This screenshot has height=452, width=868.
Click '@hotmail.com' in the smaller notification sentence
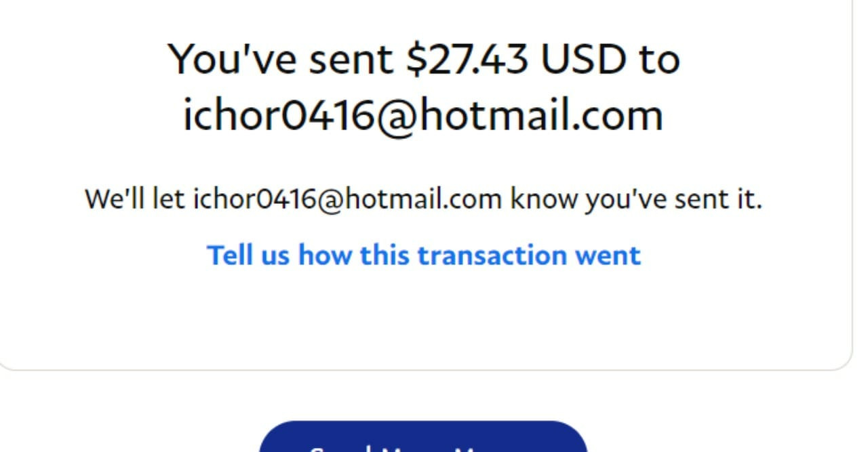point(409,200)
